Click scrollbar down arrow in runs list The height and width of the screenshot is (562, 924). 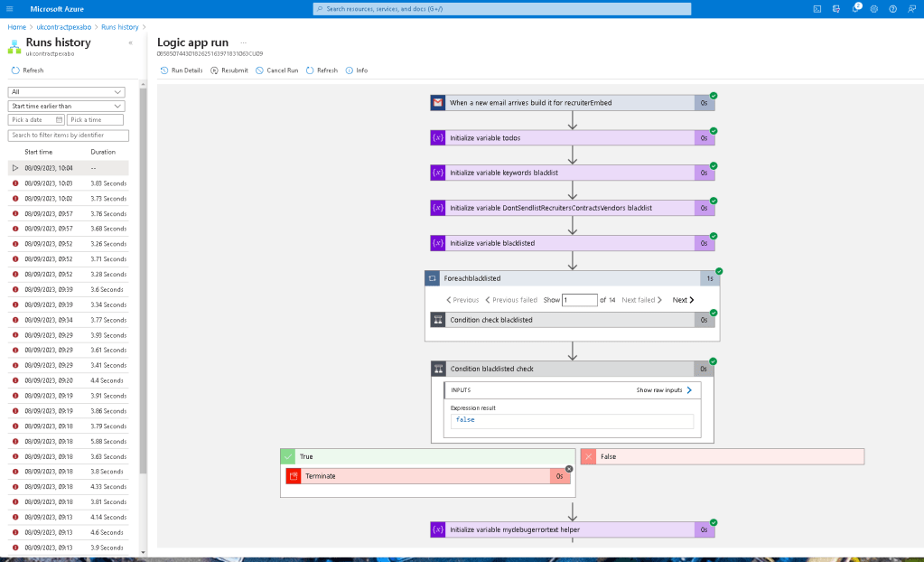(143, 553)
